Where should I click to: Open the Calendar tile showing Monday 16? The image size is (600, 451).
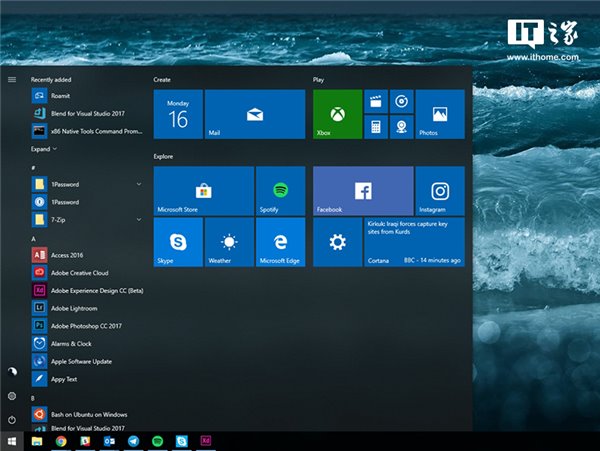tap(178, 114)
